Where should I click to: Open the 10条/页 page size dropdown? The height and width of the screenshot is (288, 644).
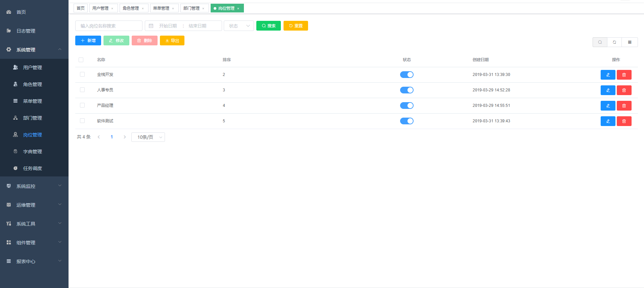pyautogui.click(x=148, y=137)
